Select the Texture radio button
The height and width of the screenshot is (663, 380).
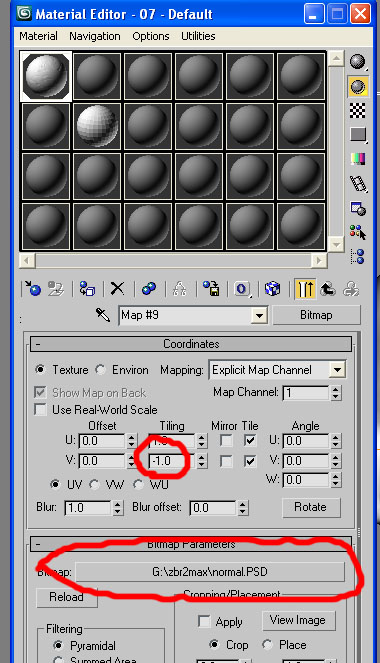coord(40,370)
